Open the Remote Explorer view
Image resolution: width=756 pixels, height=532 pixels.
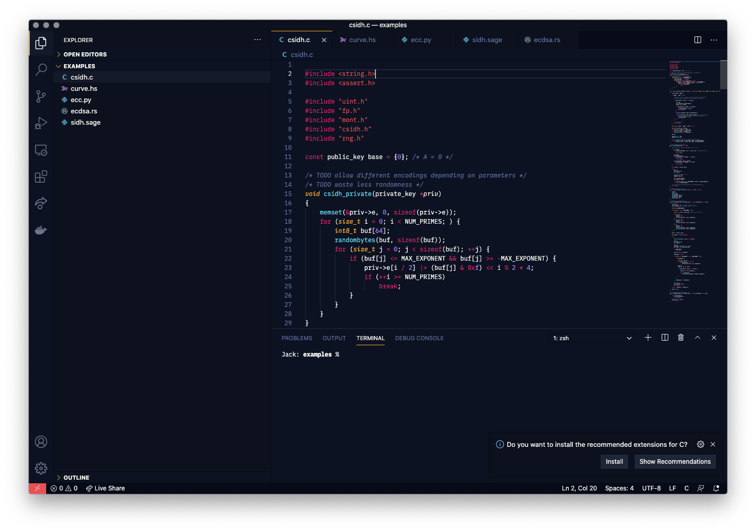pyautogui.click(x=41, y=150)
